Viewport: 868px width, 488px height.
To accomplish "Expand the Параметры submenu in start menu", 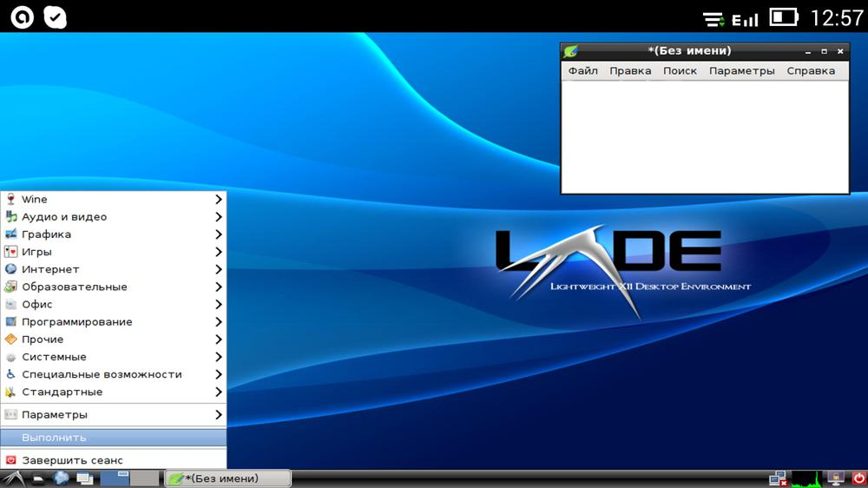I will click(113, 415).
